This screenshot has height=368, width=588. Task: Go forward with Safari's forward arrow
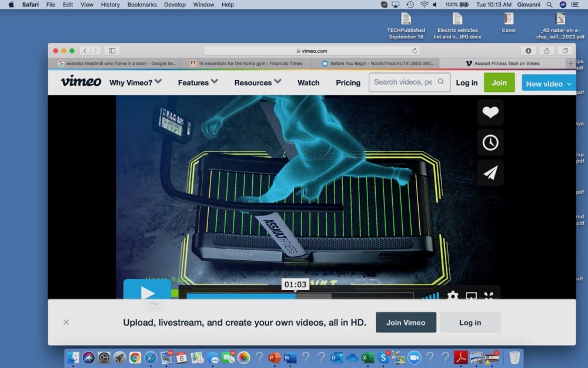click(x=95, y=51)
